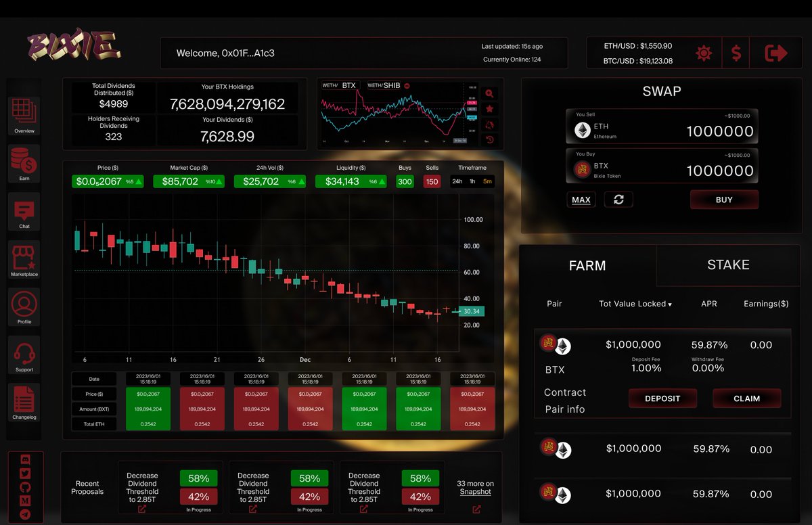Click the holdings value 7,628,094,279,162

[x=227, y=104]
